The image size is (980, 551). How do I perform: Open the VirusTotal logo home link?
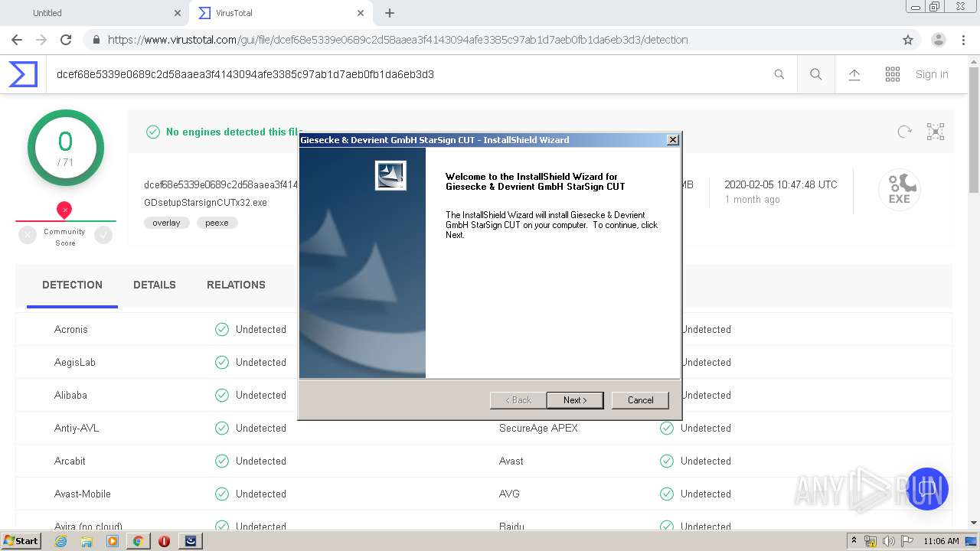(23, 74)
